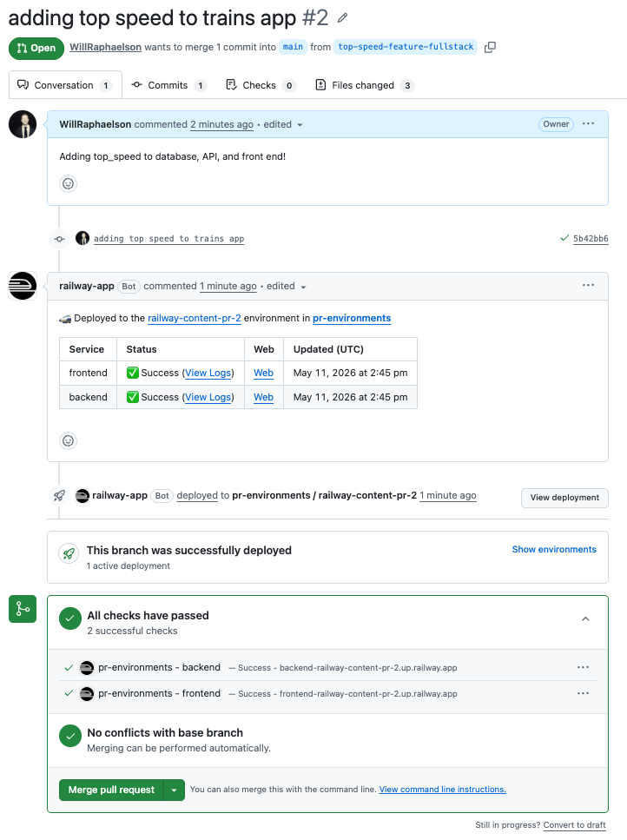Open View command line instructions link
Screen dimensions: 627x840
tap(442, 790)
